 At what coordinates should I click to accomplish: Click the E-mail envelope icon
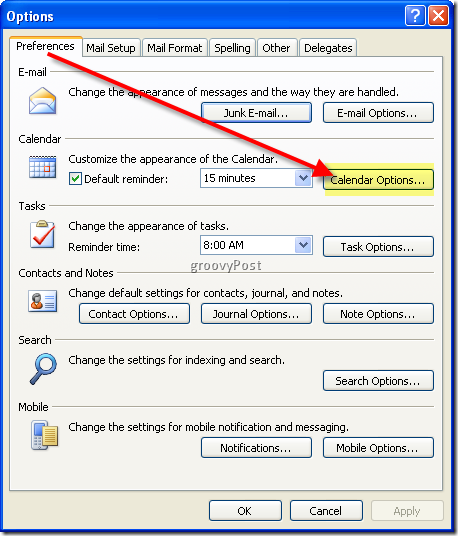(42, 101)
